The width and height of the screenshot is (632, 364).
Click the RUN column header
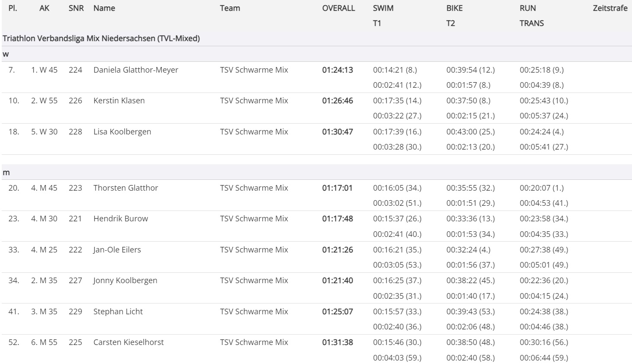coord(528,8)
